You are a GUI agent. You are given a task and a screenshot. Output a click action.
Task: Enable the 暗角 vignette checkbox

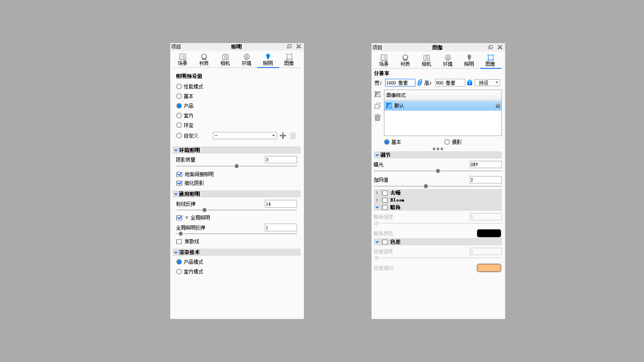tap(385, 207)
